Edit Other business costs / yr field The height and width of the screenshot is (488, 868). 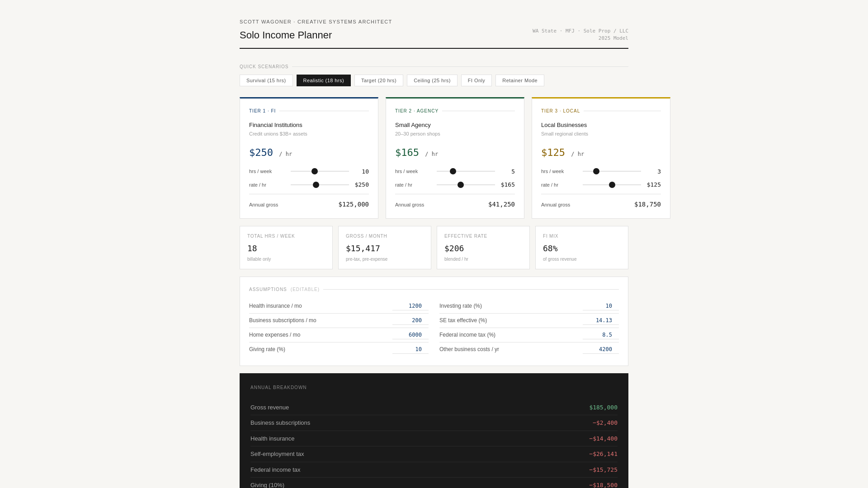pos(601,349)
